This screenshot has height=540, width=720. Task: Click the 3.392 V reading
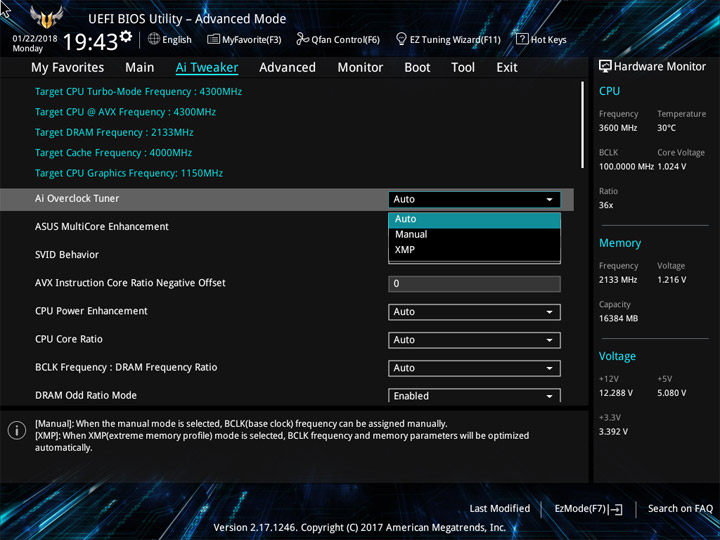[x=613, y=432]
